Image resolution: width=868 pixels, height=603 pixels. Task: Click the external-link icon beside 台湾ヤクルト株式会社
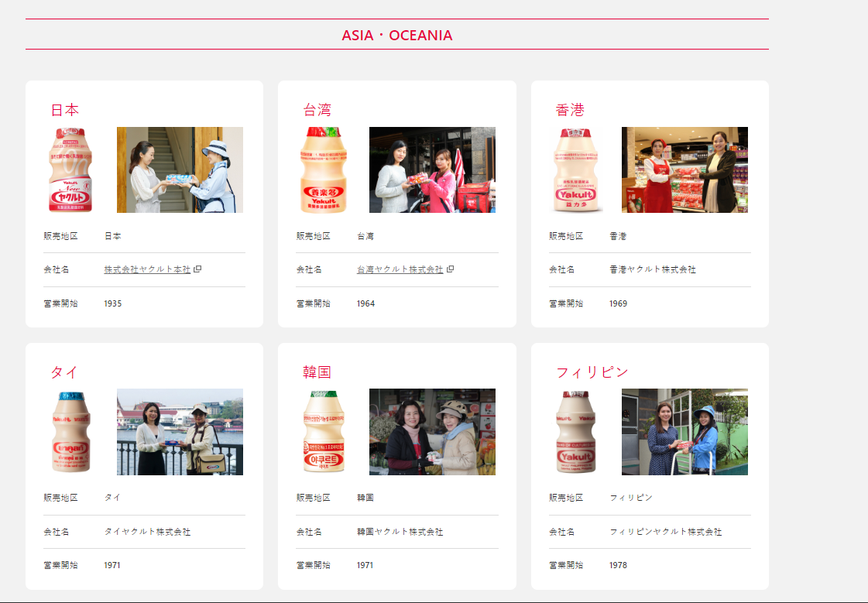click(x=450, y=269)
